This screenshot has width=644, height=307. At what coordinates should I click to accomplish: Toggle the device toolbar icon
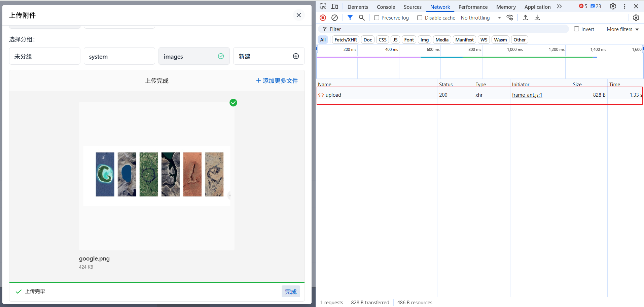point(335,6)
